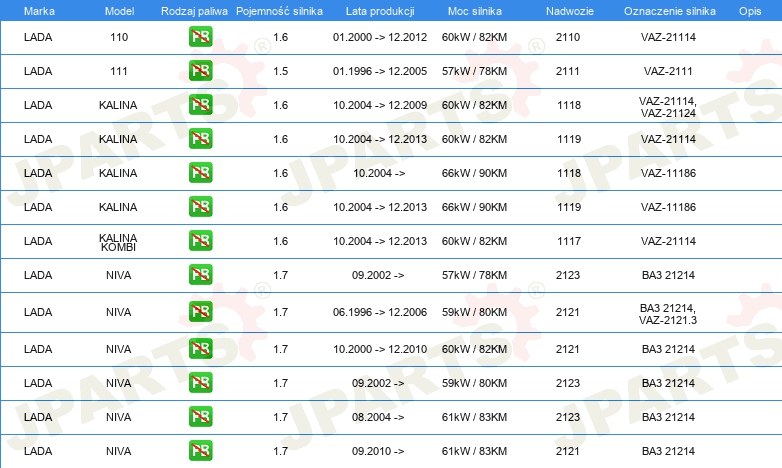Click production dates 06.1996 -> 12.2006
Image resolution: width=782 pixels, height=468 pixels.
point(380,312)
